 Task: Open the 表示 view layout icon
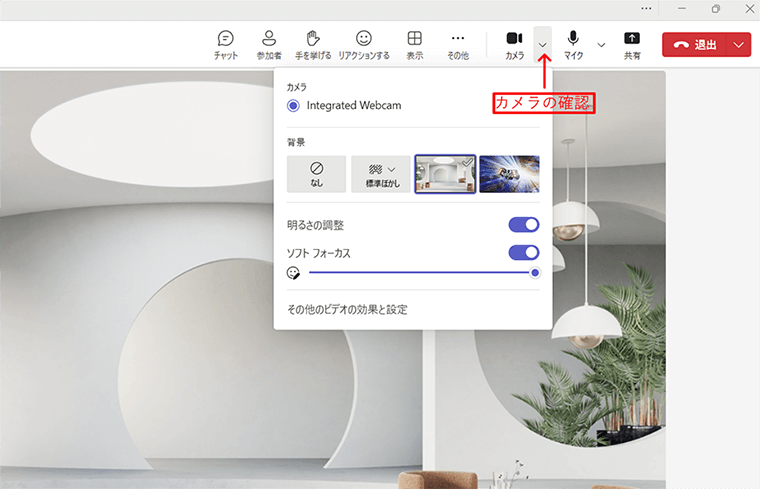click(x=414, y=44)
